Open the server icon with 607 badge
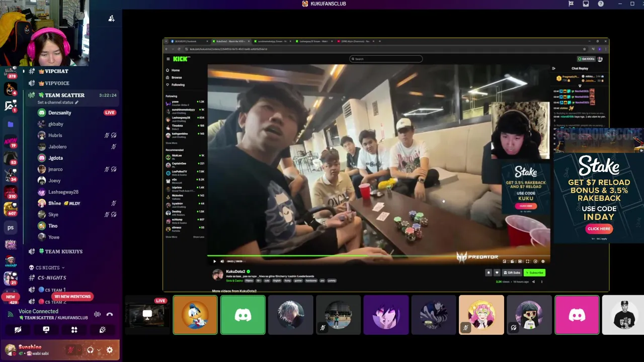Viewport: 644px width, 362px height. (x=11, y=209)
